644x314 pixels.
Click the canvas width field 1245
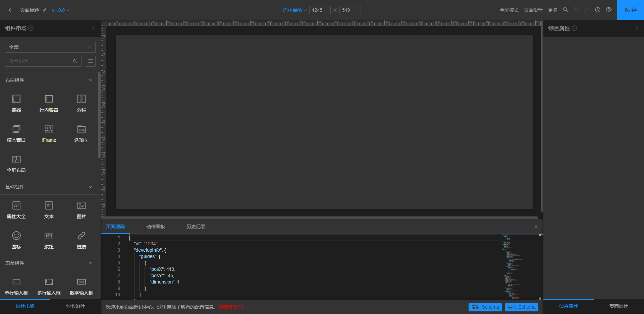(320, 10)
